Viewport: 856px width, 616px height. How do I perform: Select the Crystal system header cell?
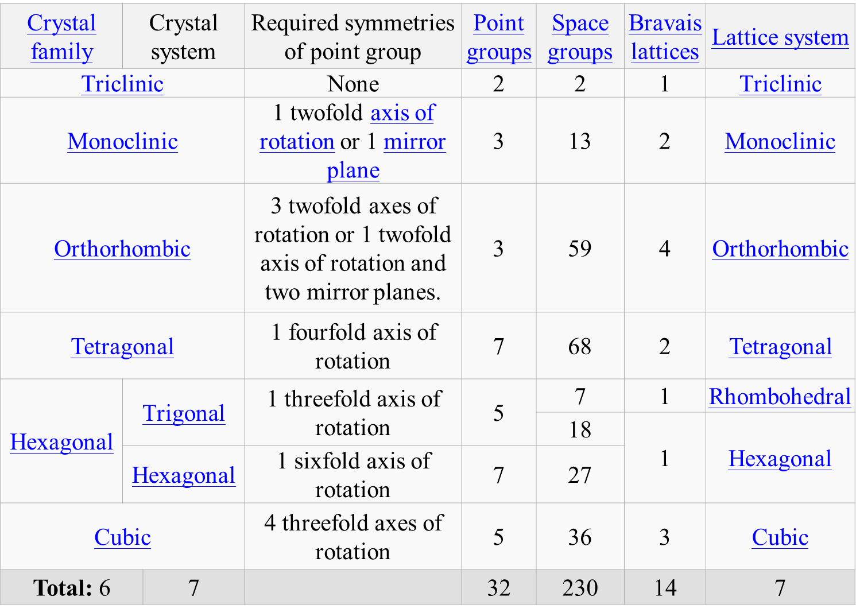(184, 37)
